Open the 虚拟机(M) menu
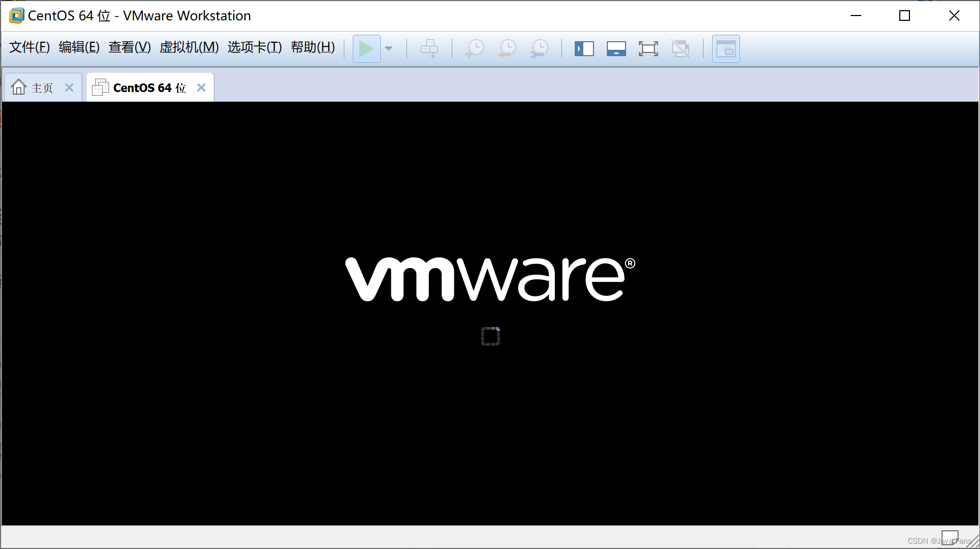The height and width of the screenshot is (549, 980). 189,48
